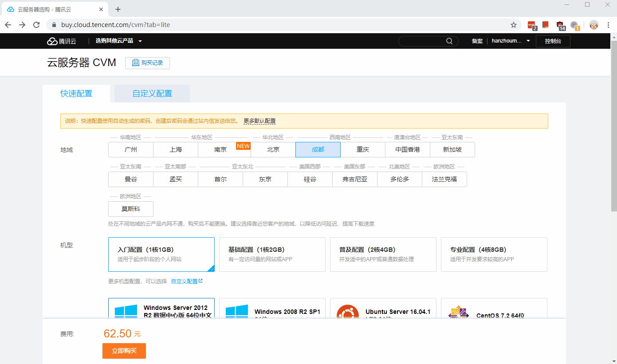Image resolution: width=617 pixels, height=364 pixels.
Task: Click the search magnifier icon
Action: click(449, 41)
